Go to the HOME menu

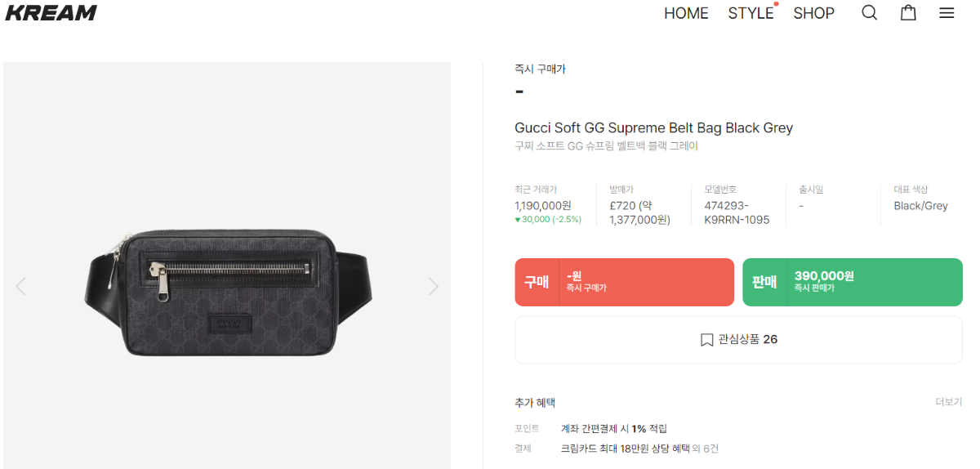pyautogui.click(x=686, y=13)
